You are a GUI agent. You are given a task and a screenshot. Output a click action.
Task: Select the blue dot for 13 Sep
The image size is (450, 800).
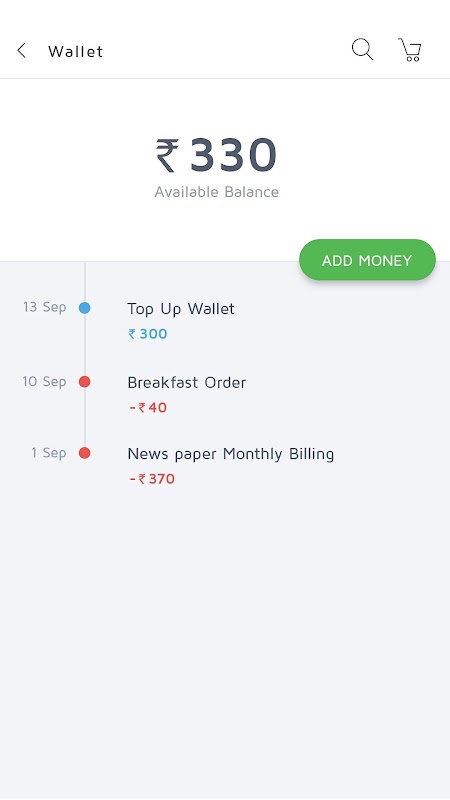85,308
